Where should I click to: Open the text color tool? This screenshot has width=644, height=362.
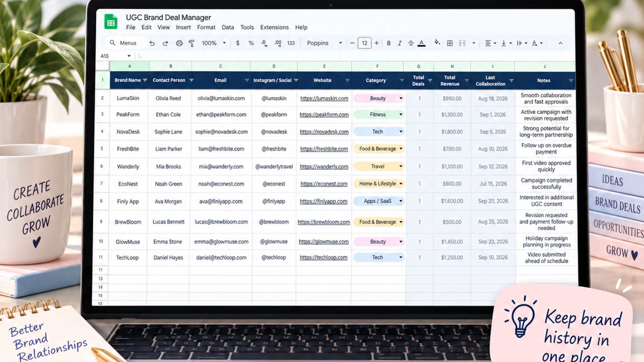[421, 43]
